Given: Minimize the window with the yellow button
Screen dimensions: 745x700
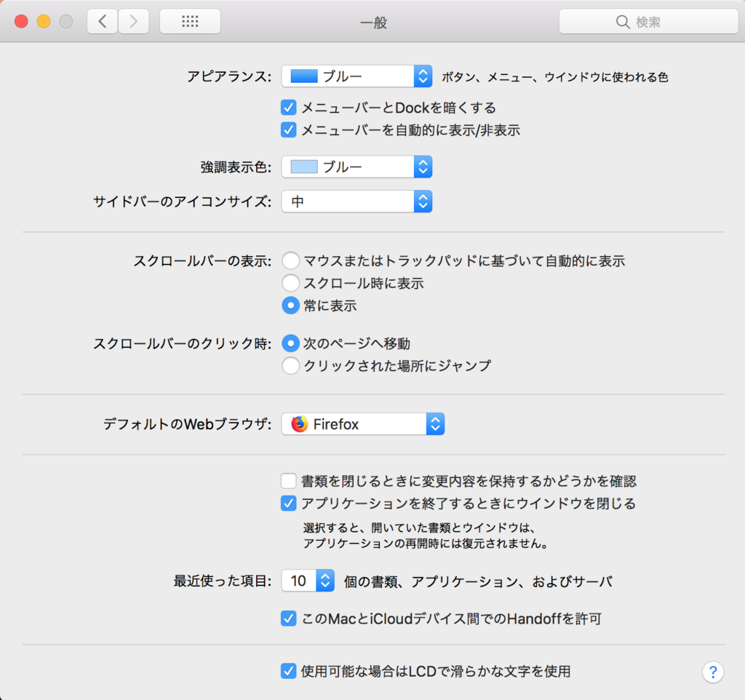Looking at the screenshot, I should [x=44, y=21].
